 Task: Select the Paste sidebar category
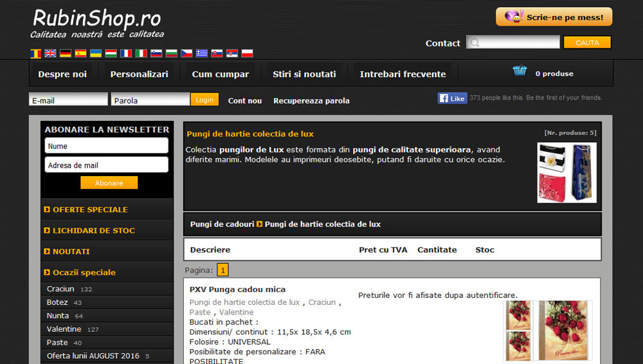57,342
